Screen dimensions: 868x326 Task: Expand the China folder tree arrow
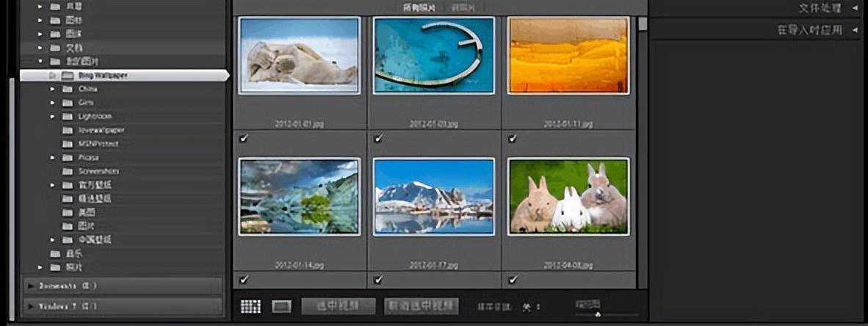52,90
